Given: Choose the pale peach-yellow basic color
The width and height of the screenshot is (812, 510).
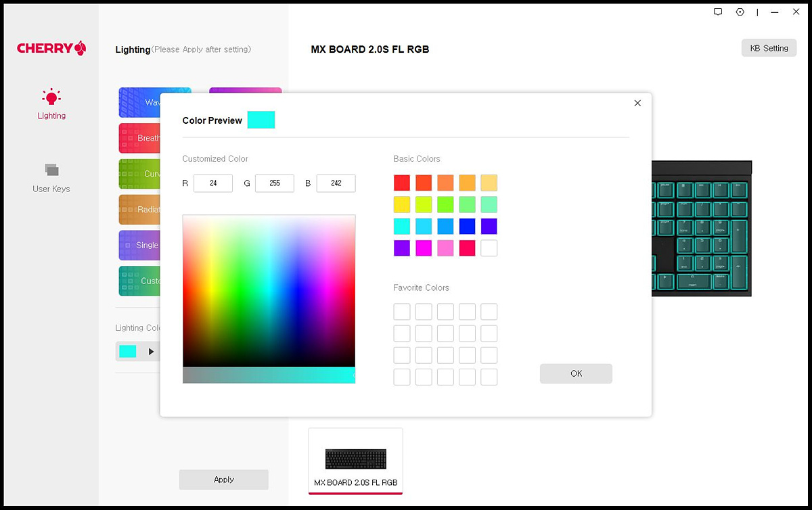Looking at the screenshot, I should point(489,183).
